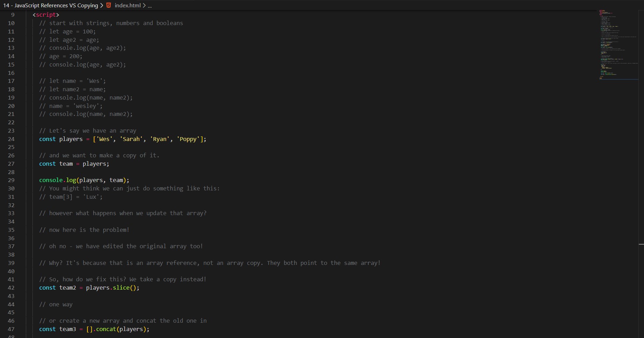
Task: Place cursor on the opening script tag
Action: point(46,15)
